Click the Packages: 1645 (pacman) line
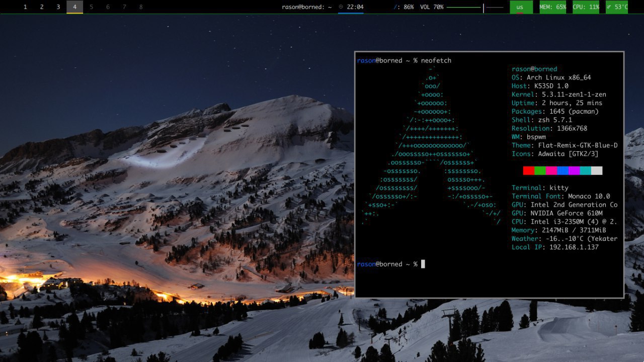Screen dimensions: 644x362 click(x=555, y=112)
